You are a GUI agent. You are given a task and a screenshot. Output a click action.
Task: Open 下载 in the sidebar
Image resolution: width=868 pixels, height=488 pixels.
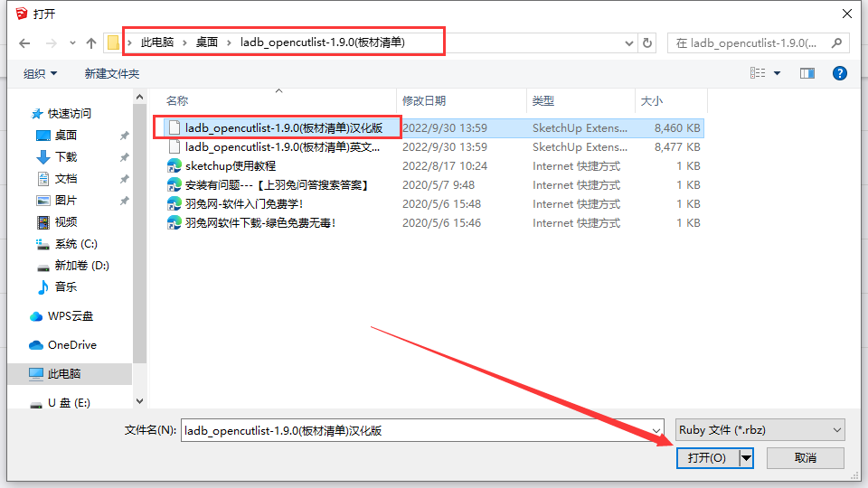click(56, 156)
